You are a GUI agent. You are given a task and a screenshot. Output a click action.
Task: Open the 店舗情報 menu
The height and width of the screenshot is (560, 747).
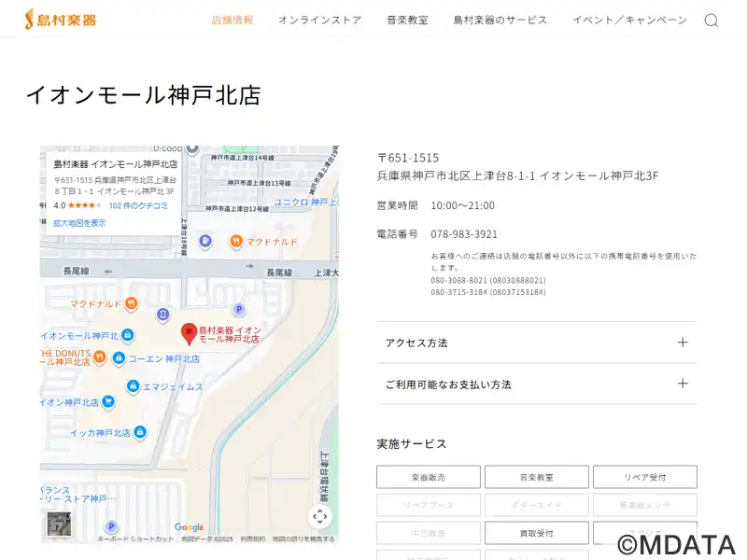tap(233, 21)
